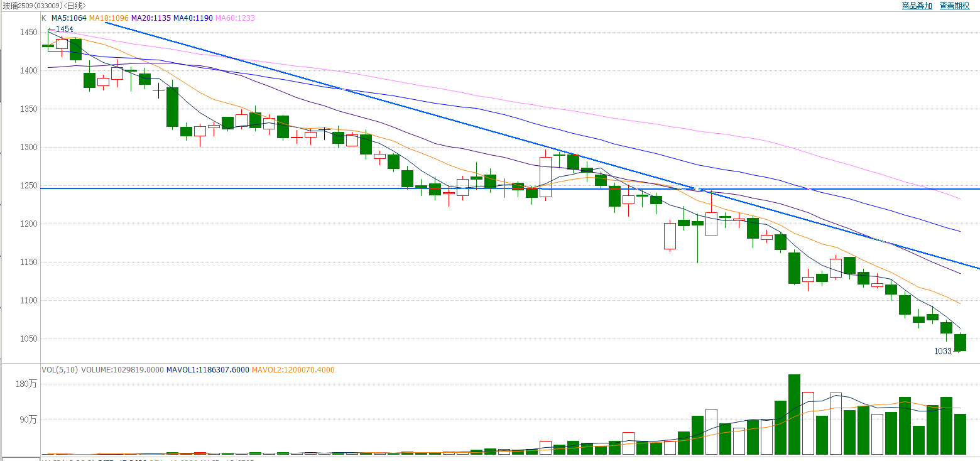Select the pink MA60:1233 indicator label

[236, 18]
